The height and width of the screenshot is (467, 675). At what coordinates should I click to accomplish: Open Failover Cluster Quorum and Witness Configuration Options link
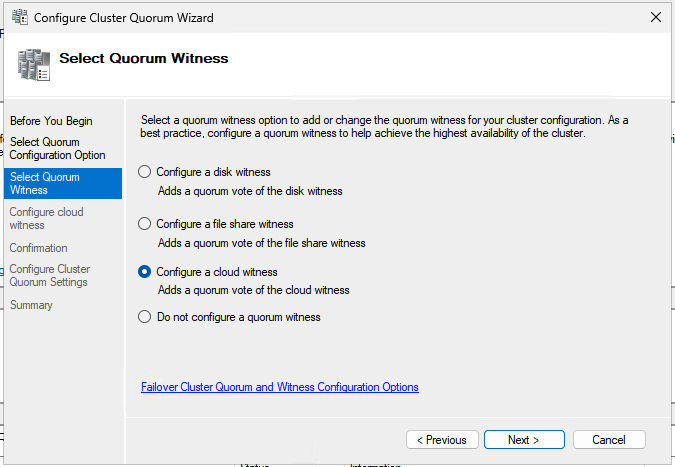pos(280,387)
